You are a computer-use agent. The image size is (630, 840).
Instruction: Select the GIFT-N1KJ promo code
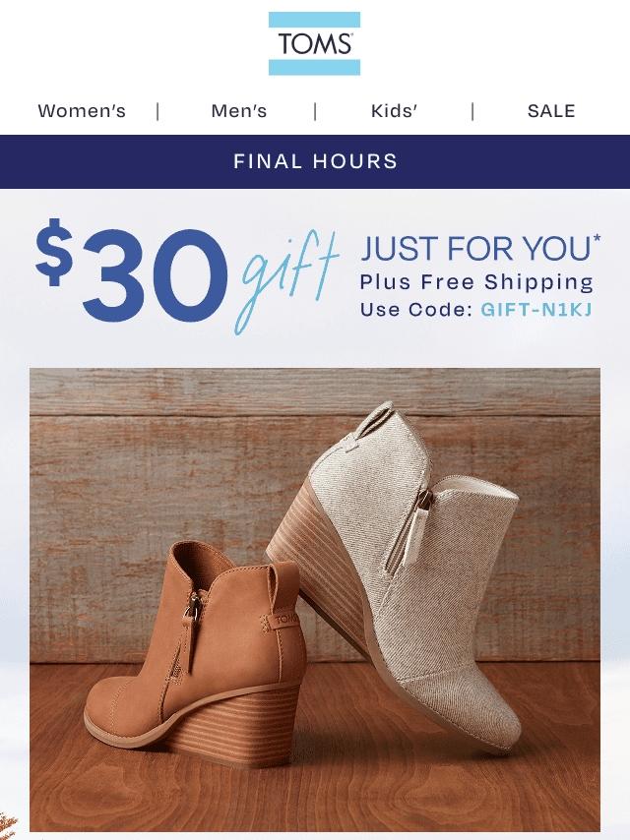[x=536, y=310]
